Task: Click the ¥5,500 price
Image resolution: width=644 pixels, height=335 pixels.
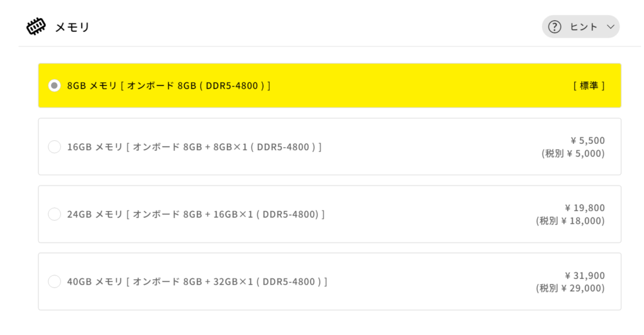Action: (587, 140)
